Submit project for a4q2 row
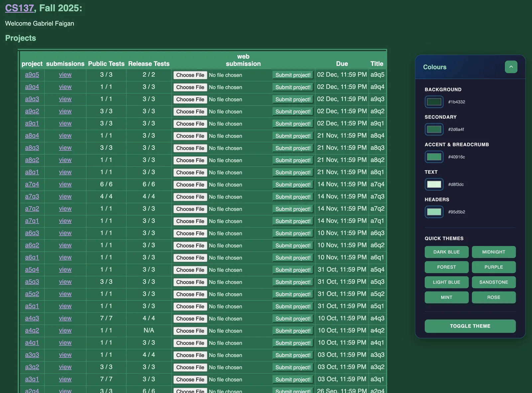Image resolution: width=532 pixels, height=393 pixels. (x=293, y=331)
